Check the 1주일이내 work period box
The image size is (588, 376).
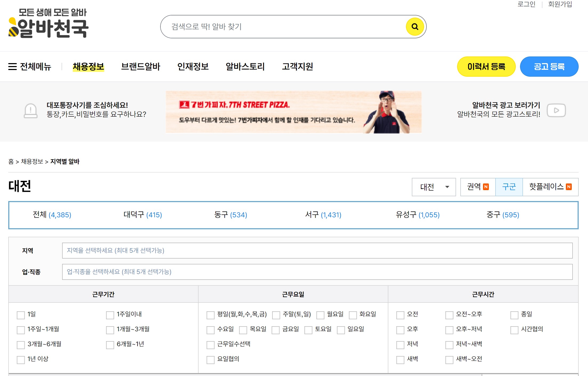110,315
